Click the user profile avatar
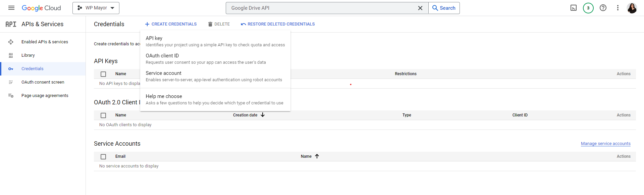Image resolution: width=644 pixels, height=195 pixels. point(632,8)
